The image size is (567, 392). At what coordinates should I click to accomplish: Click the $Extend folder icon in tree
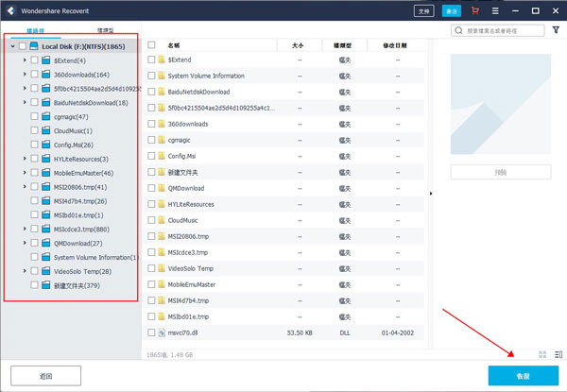[46, 60]
